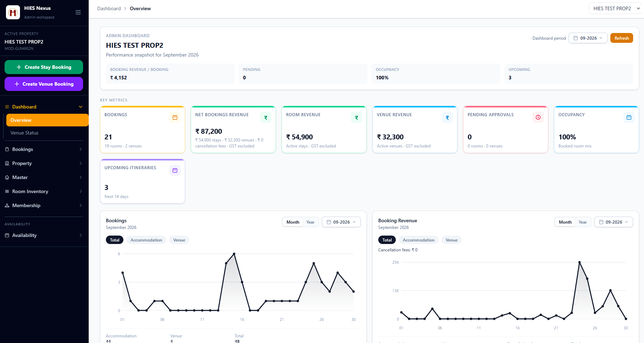Click the Pending Approvals metric card value
Screen dimensions: 644x343
coord(469,137)
